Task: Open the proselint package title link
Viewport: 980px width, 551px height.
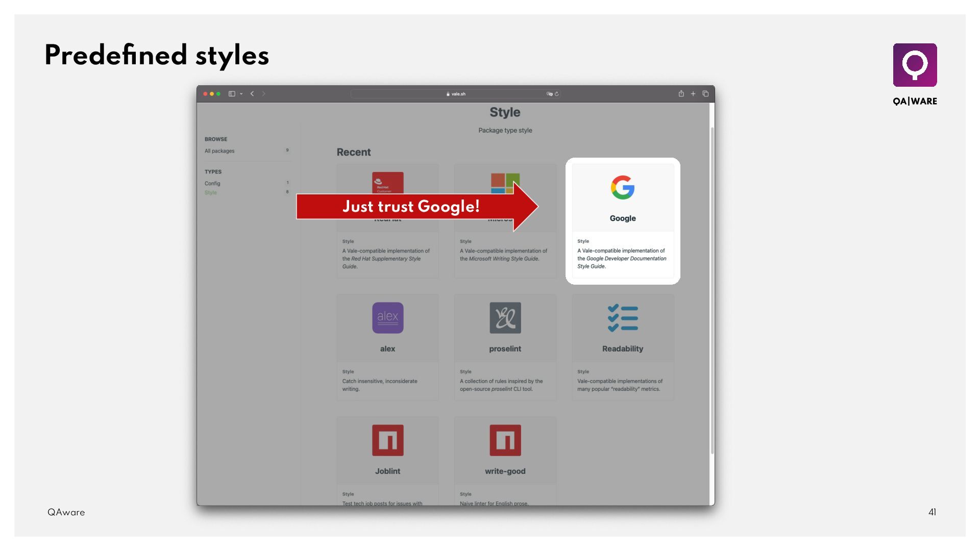Action: (505, 349)
